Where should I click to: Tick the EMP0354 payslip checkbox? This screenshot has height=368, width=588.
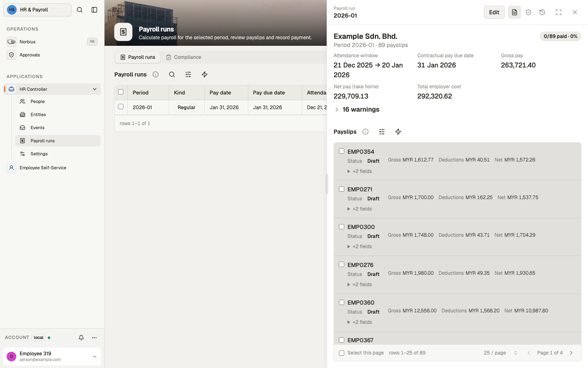pyautogui.click(x=342, y=151)
